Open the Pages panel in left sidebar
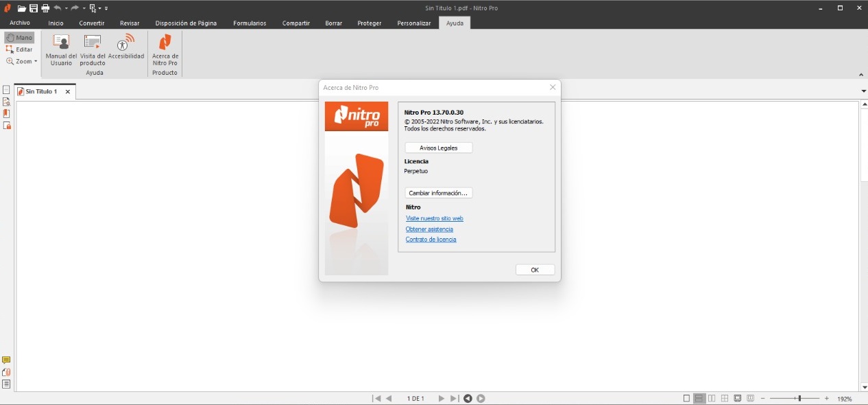 pyautogui.click(x=6, y=90)
